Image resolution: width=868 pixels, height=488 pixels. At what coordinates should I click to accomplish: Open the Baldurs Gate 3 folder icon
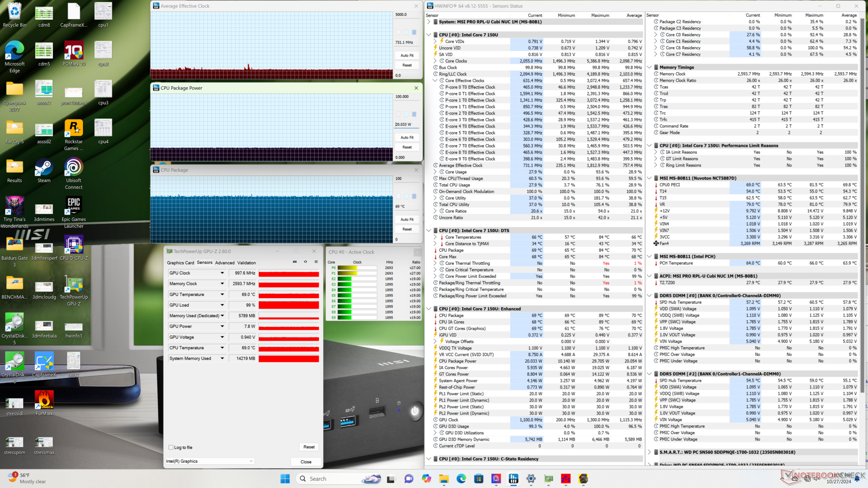[14, 251]
